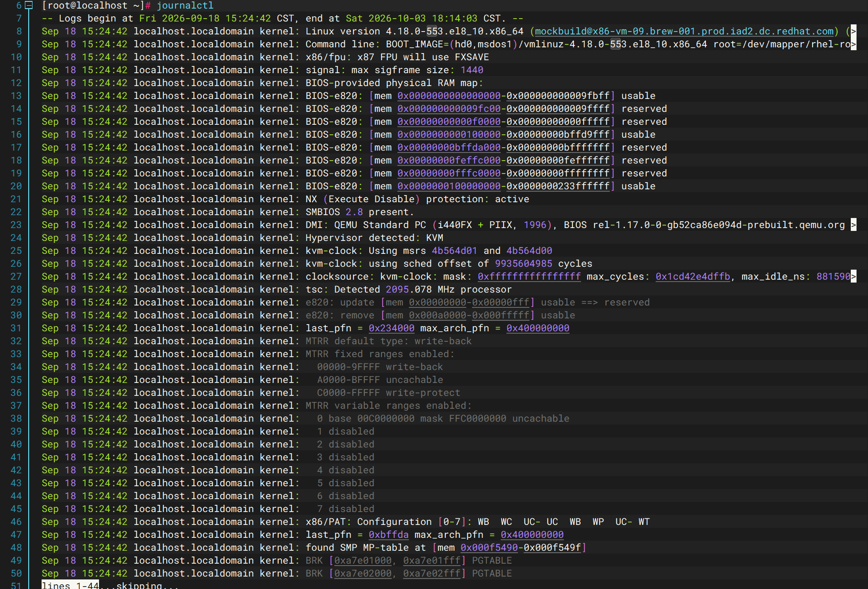Click line number 23 in the gutter
This screenshot has height=589, width=868.
16,225
